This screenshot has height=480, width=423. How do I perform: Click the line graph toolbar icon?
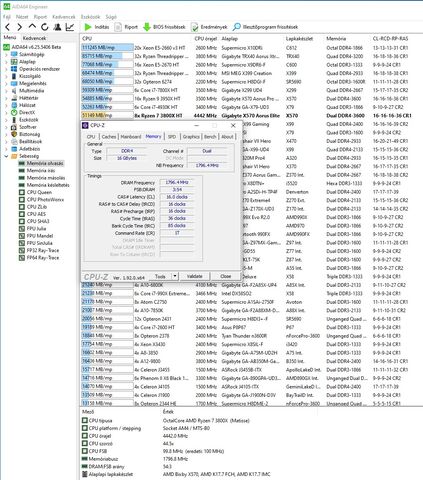pyautogui.click(x=70, y=27)
